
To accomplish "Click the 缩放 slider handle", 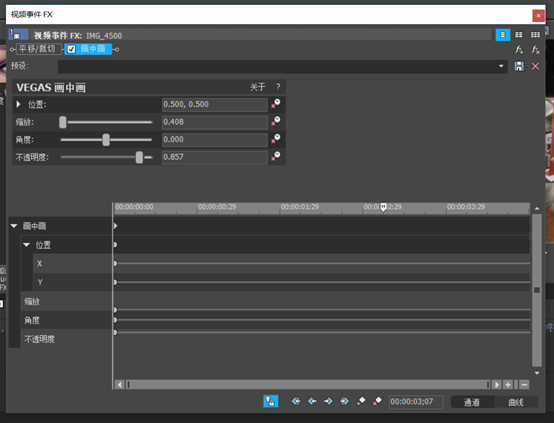I will [63, 122].
